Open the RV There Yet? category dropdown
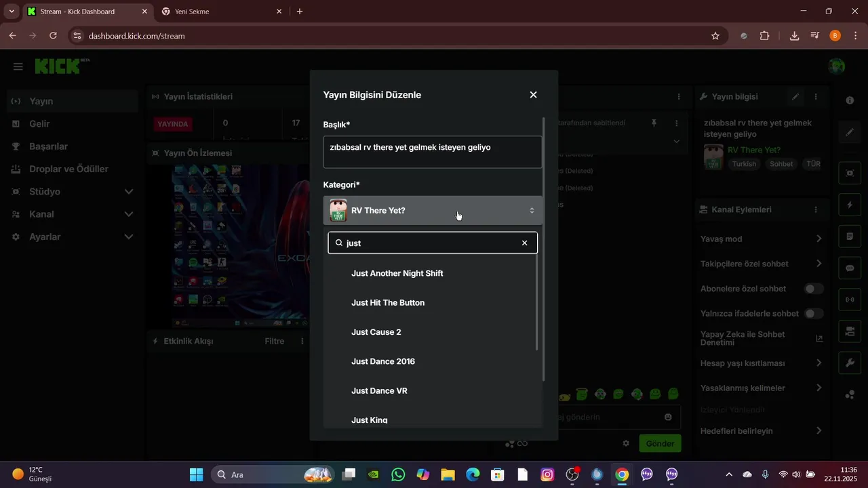Viewport: 868px width, 488px height. click(x=433, y=211)
